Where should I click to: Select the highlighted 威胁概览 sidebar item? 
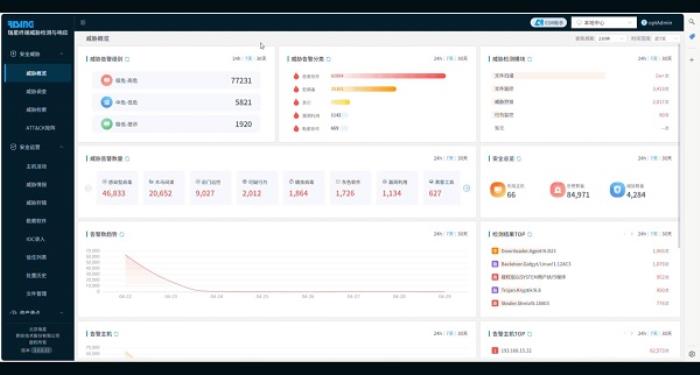(x=38, y=73)
